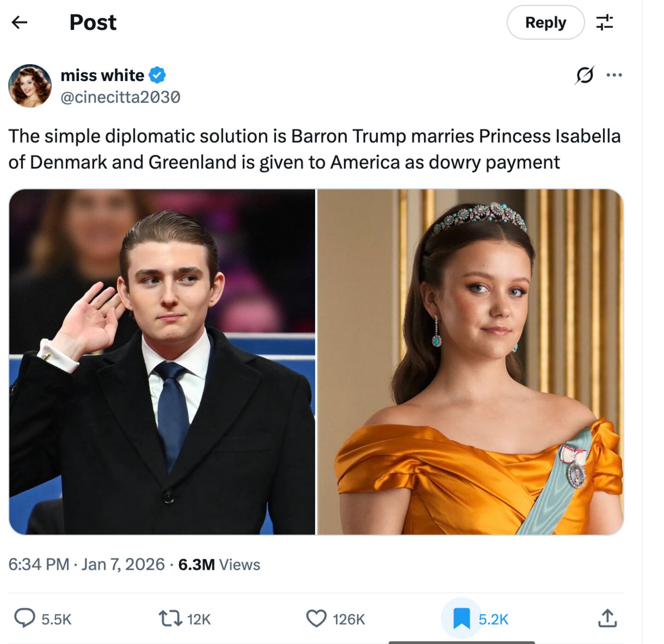The width and height of the screenshot is (664, 644).
Task: Repost using the retweet arrows icon
Action: pos(170,618)
